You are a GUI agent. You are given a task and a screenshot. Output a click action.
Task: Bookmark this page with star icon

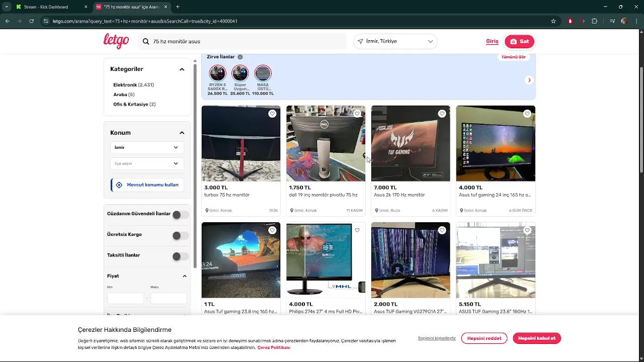coord(553,21)
